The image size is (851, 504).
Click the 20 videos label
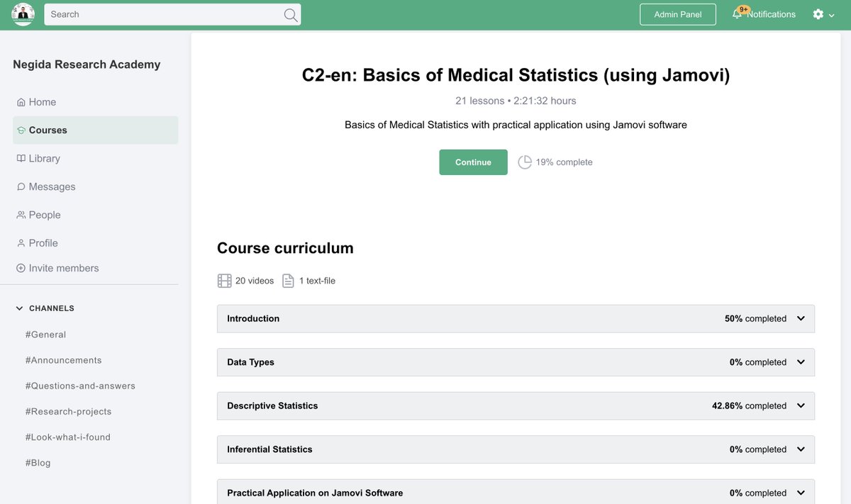pyautogui.click(x=255, y=281)
